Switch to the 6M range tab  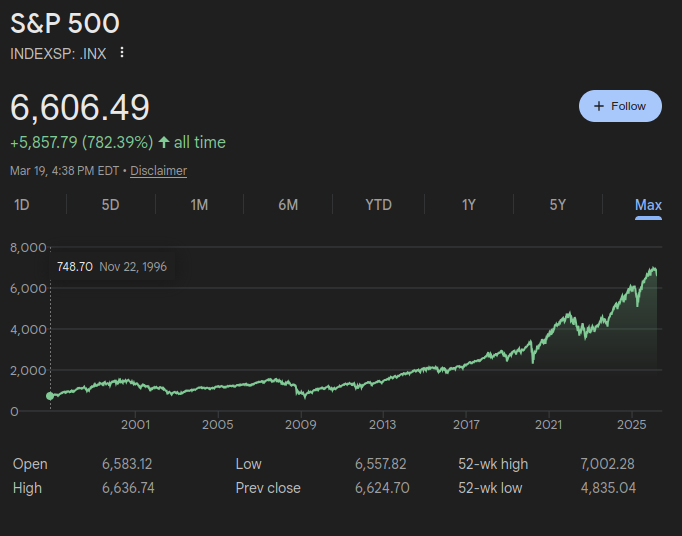[288, 204]
